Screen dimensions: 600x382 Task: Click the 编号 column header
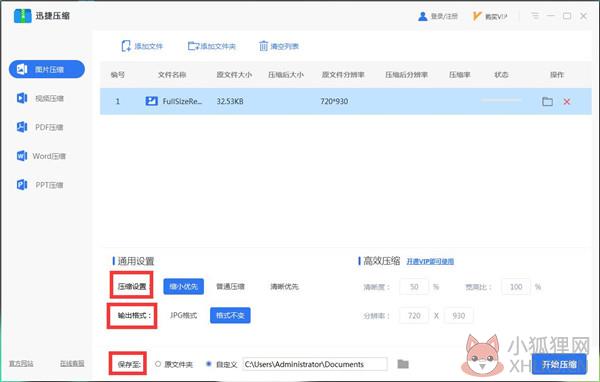click(x=117, y=75)
